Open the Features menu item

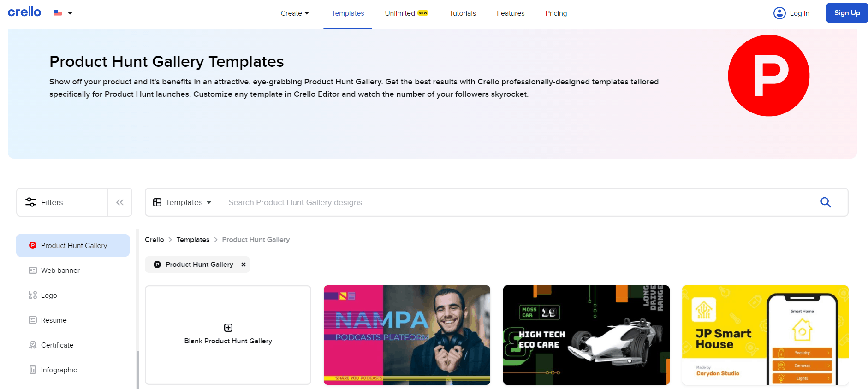pyautogui.click(x=511, y=13)
